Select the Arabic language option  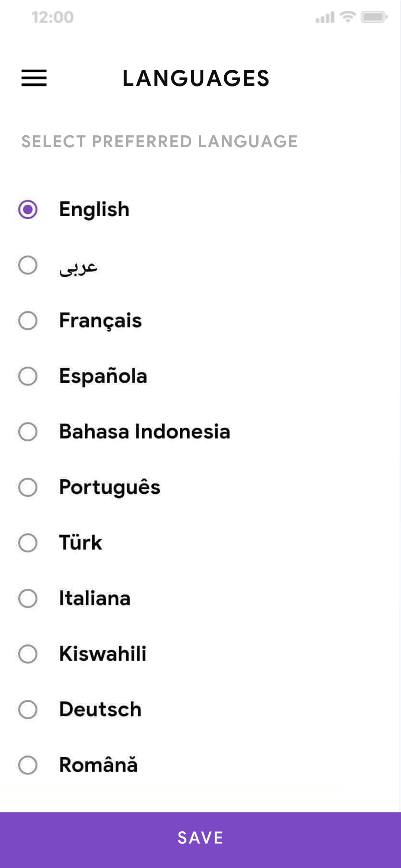27,266
